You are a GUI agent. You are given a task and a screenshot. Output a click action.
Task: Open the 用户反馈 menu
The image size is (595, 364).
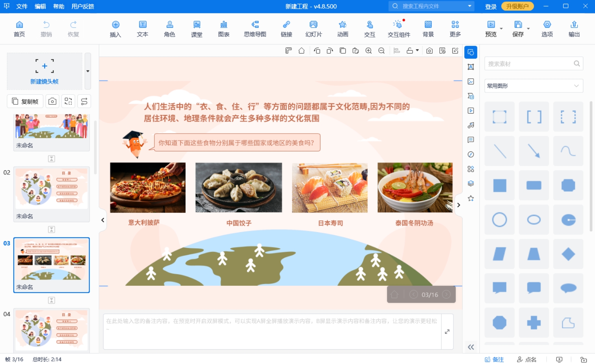(x=83, y=6)
